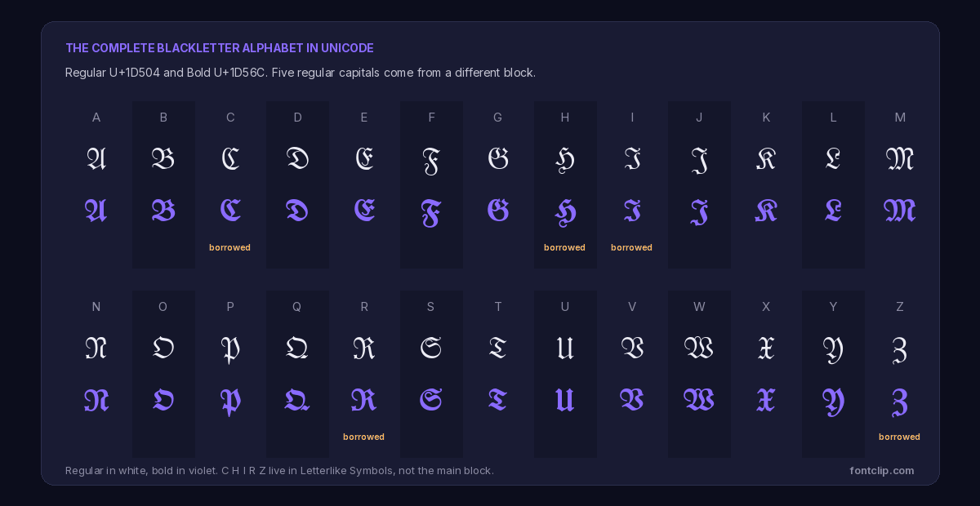Click the white regular blackletter A glyph
This screenshot has height=506, width=980.
96,158
